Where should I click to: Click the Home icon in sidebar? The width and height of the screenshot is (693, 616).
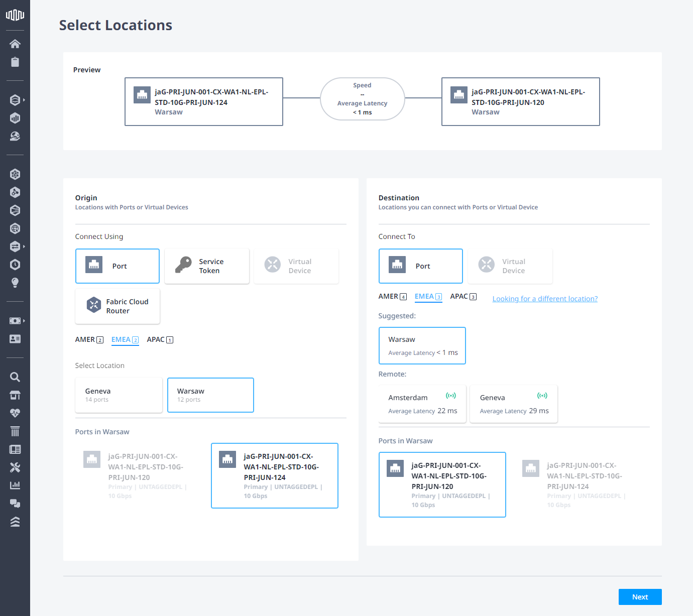15,44
